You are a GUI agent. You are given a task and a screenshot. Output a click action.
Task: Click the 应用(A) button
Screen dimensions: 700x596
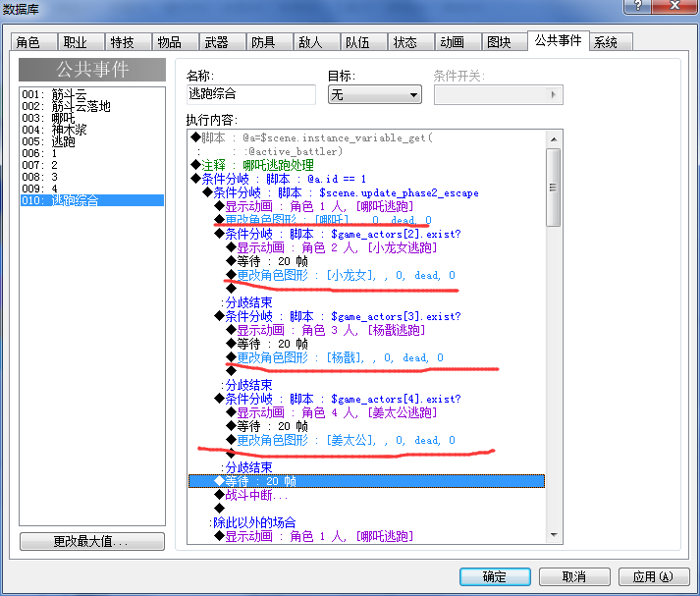pyautogui.click(x=654, y=576)
